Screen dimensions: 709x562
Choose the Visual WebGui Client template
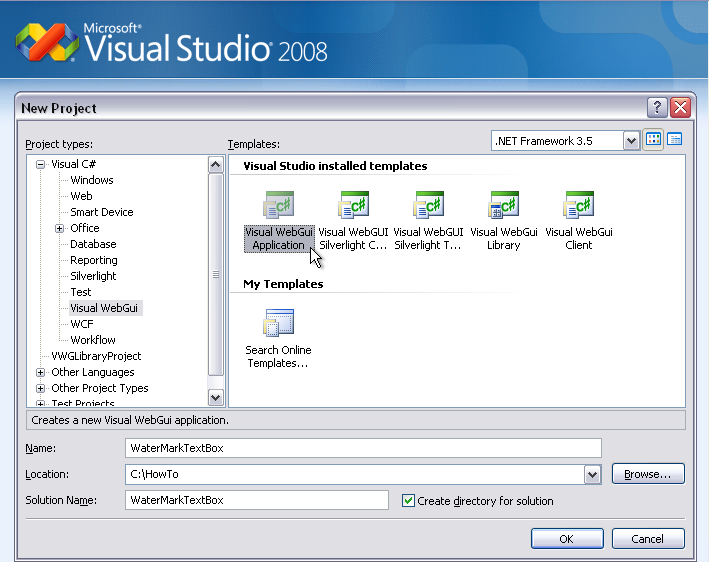point(579,222)
